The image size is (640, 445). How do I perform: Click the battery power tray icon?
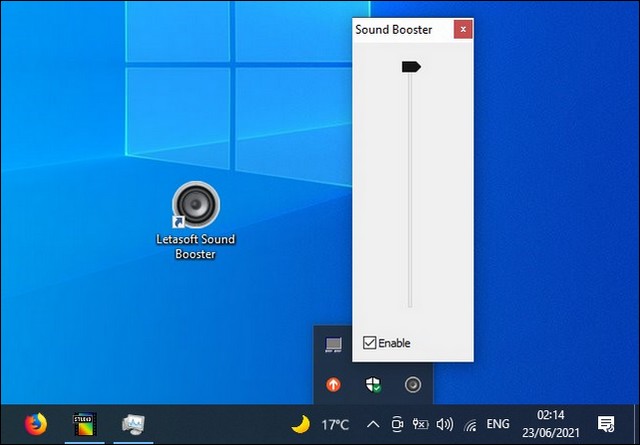pos(420,425)
